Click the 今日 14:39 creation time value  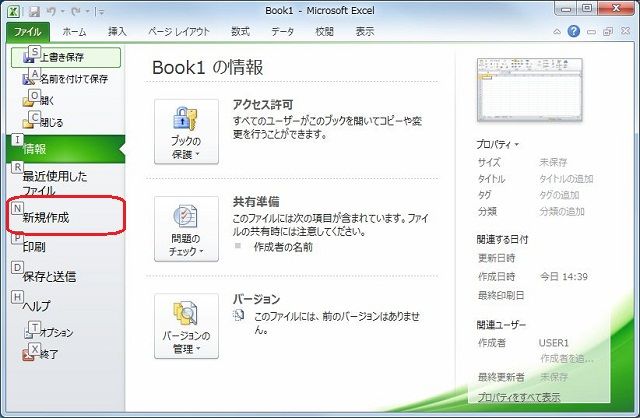click(x=564, y=277)
